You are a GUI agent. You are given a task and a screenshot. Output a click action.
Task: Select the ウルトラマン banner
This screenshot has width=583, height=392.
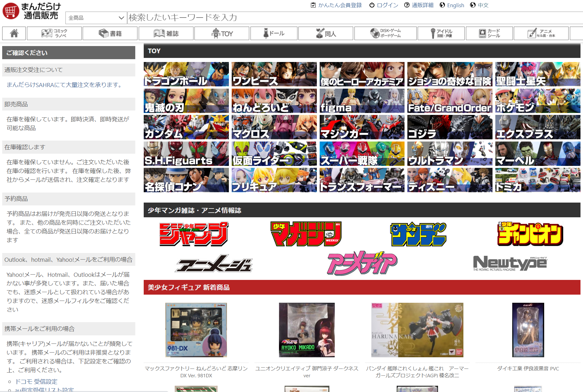[x=450, y=154]
